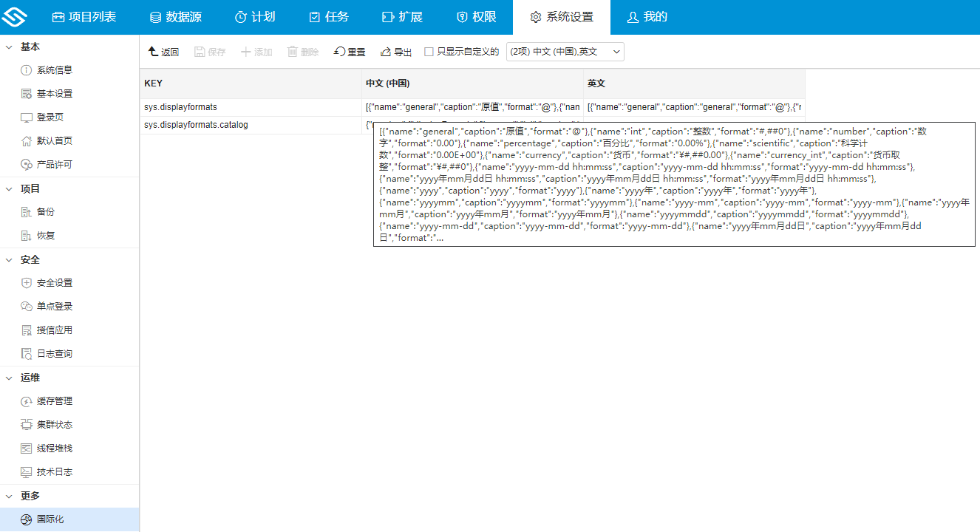Image resolution: width=980 pixels, height=532 pixels.
Task: Collapse the 安全 sidebar group
Action: [10, 259]
